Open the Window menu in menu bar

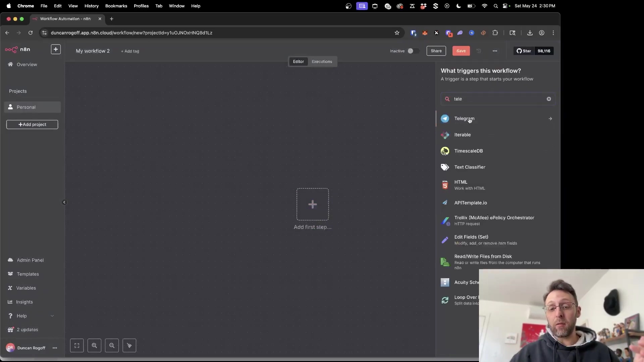coord(177,6)
